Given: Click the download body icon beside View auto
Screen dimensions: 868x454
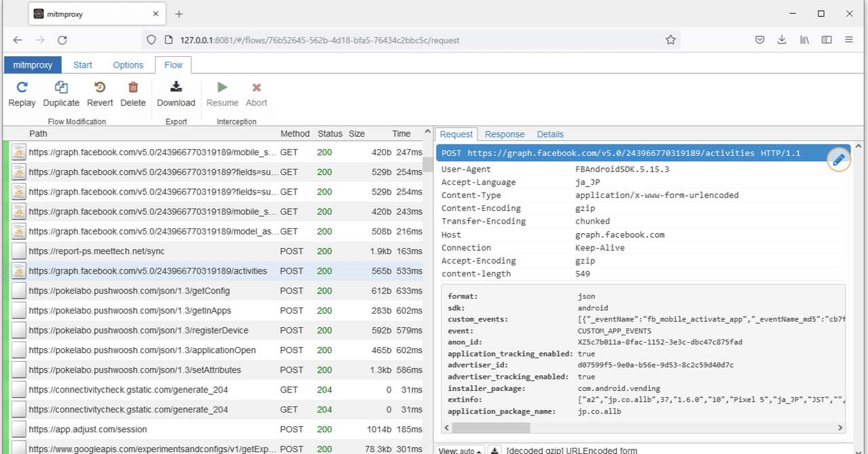Looking at the screenshot, I should pos(494,451).
